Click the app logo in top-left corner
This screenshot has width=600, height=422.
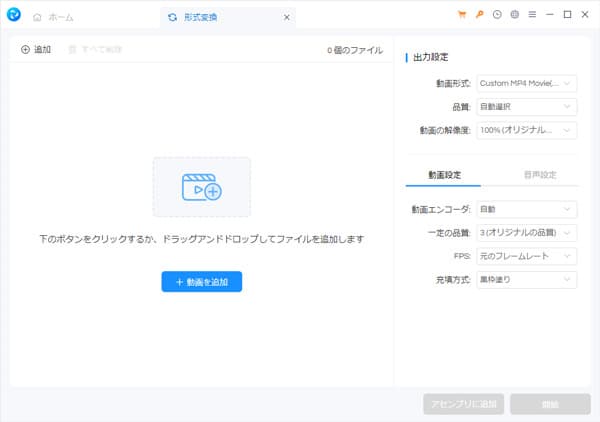pos(13,16)
